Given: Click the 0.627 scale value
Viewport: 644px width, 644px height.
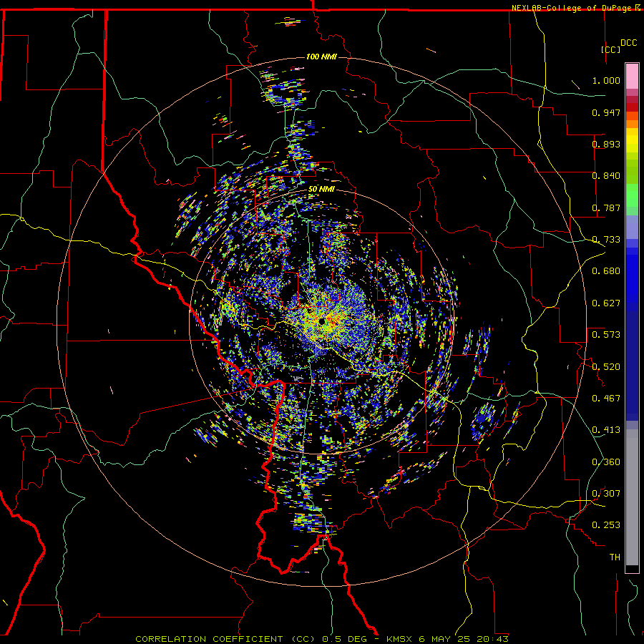Looking at the screenshot, I should coord(606,303).
